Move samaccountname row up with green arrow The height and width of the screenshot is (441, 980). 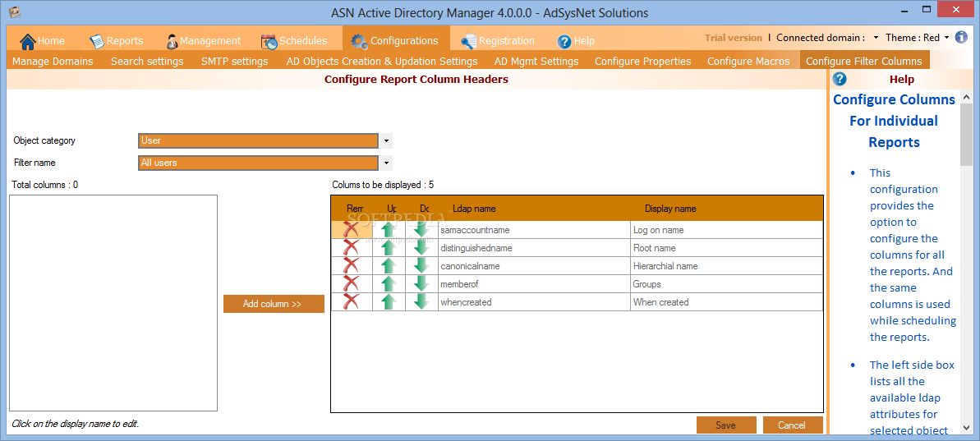click(x=389, y=230)
